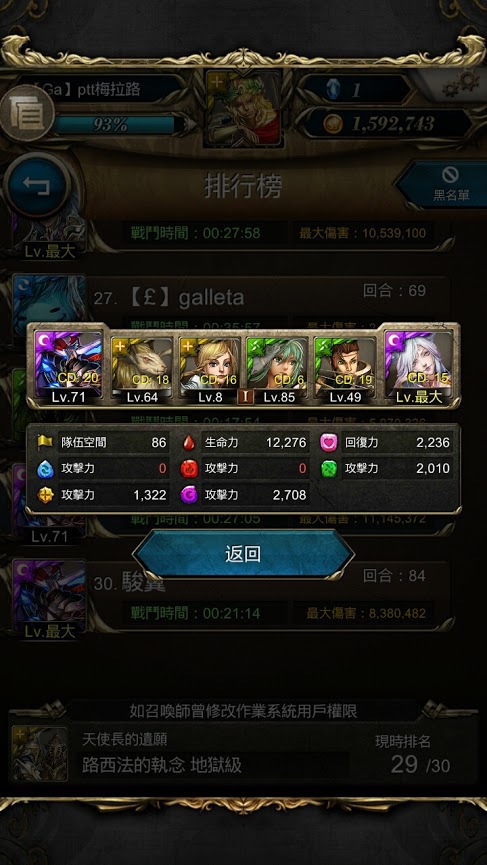Tap the yellow flag team space icon
Screen dimensions: 487x865
45,442
